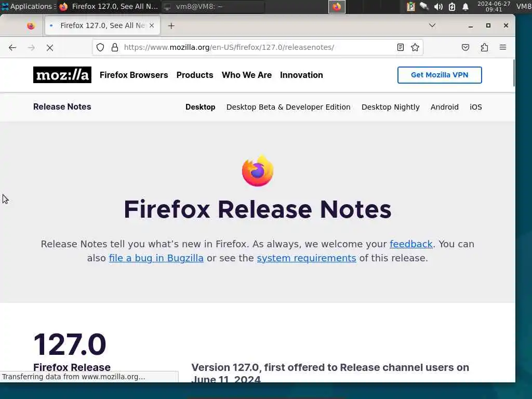This screenshot has width=532, height=399.
Task: Click the Release Notes heading link
Action: pos(62,107)
